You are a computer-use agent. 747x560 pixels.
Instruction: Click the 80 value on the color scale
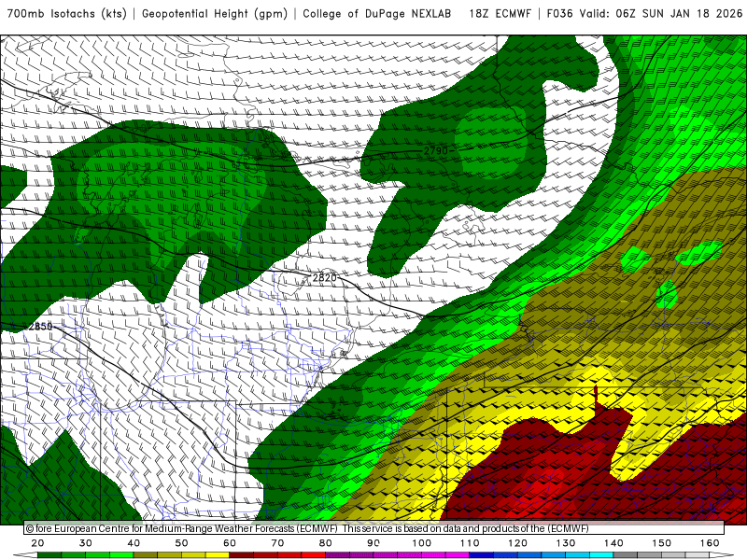(326, 543)
